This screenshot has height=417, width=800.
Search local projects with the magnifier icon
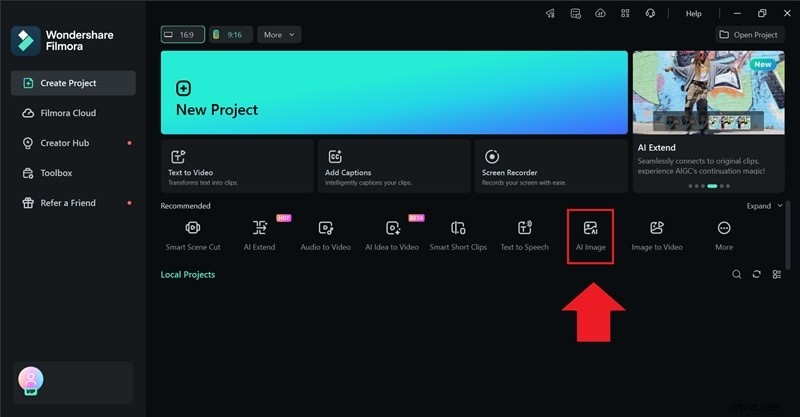tap(737, 275)
